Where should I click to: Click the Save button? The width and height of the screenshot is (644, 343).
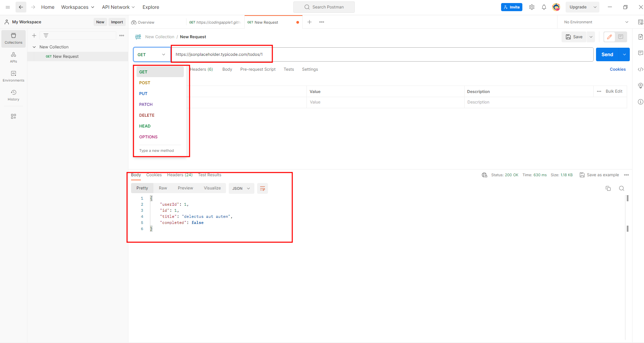tap(574, 37)
